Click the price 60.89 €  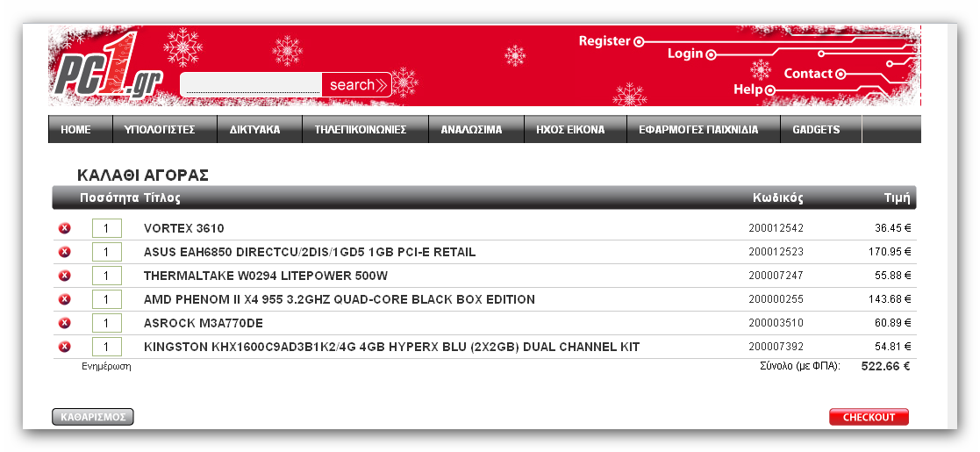892,323
